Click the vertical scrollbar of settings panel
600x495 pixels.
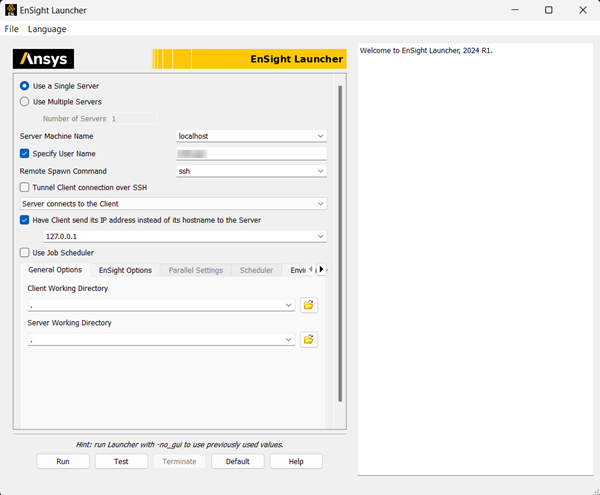(340, 244)
